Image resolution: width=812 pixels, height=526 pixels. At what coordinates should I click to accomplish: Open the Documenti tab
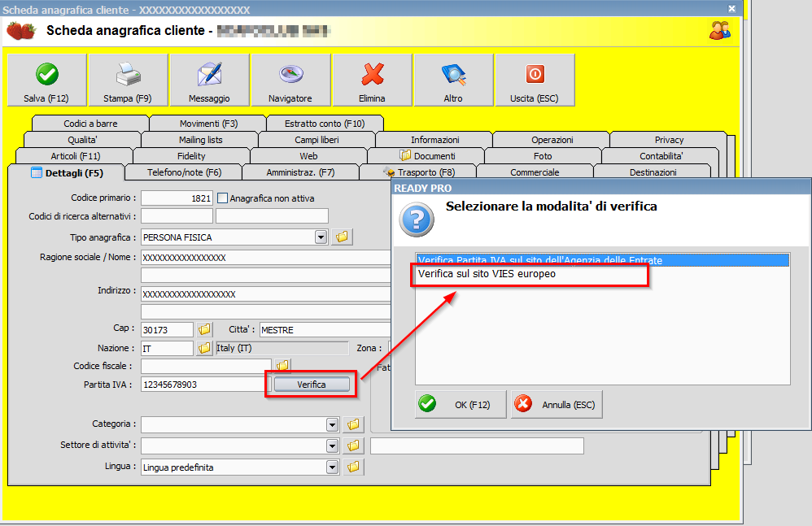click(x=427, y=155)
